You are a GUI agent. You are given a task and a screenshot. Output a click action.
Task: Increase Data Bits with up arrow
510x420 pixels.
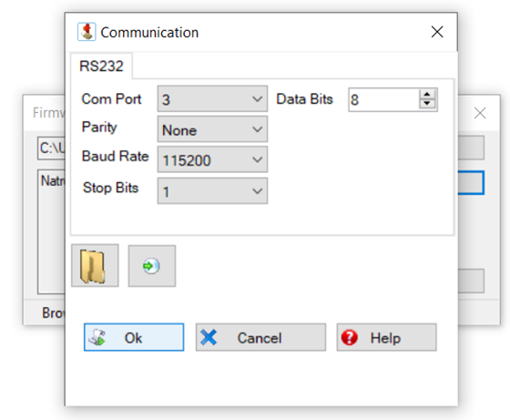coord(427,95)
